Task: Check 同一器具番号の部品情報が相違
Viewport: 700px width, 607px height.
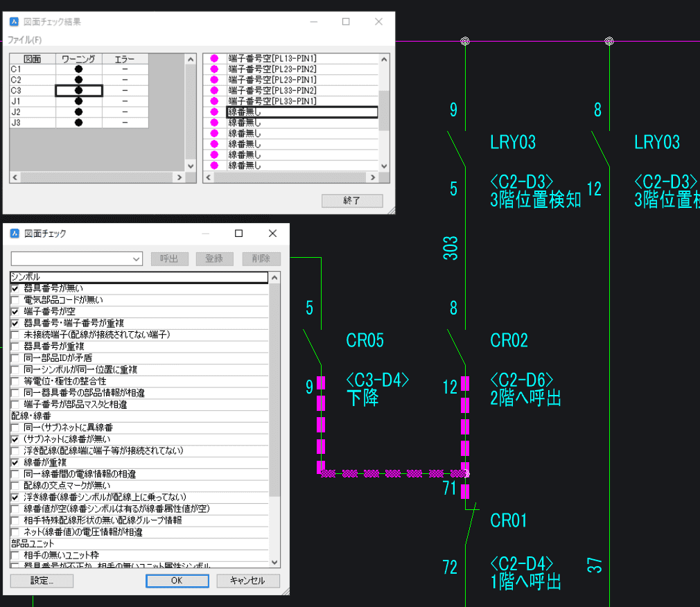Action: point(15,393)
